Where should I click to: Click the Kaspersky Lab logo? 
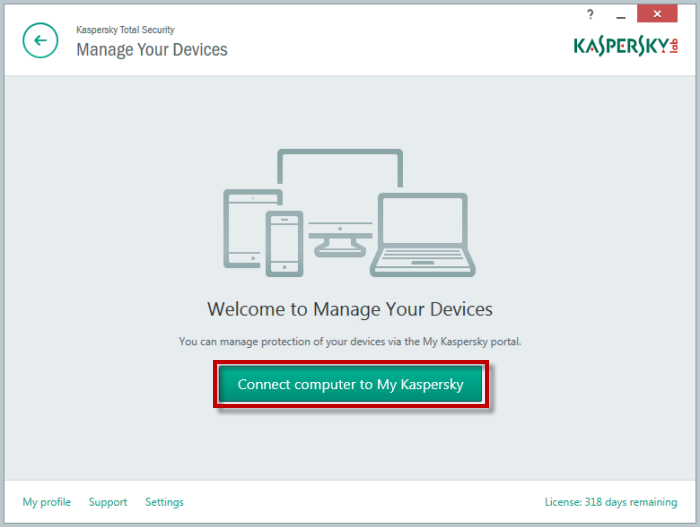pos(626,46)
